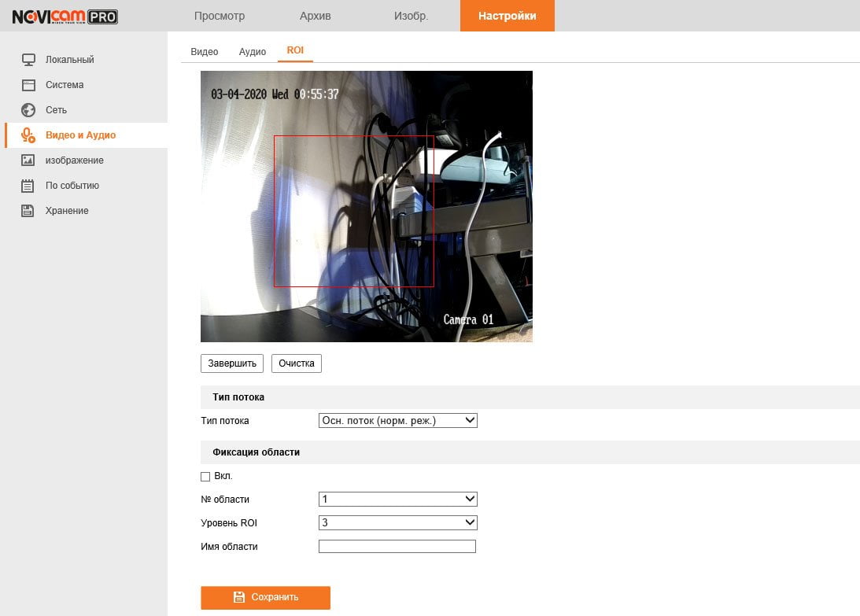The height and width of the screenshot is (616, 860).
Task: Click the Видео и Аудио microphone icon
Action: point(28,135)
